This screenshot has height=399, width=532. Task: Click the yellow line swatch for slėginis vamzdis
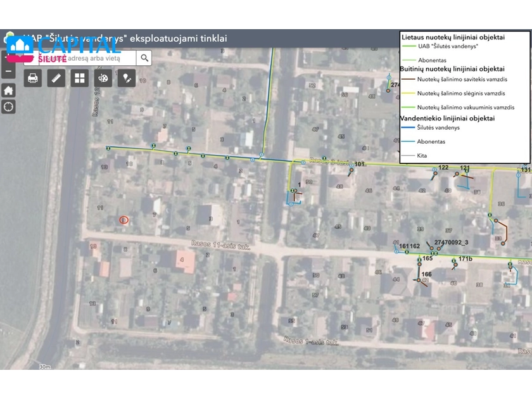[x=408, y=93]
